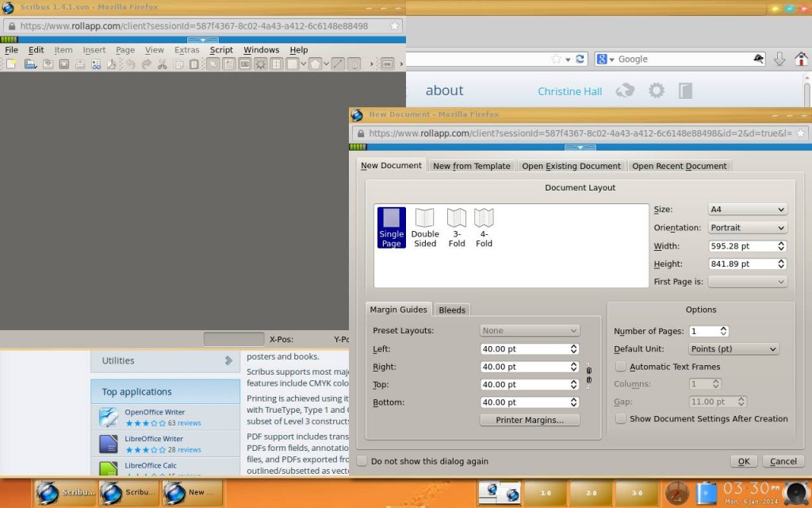This screenshot has width=812, height=508.
Task: Click OK in New Document dialog
Action: coord(744,461)
